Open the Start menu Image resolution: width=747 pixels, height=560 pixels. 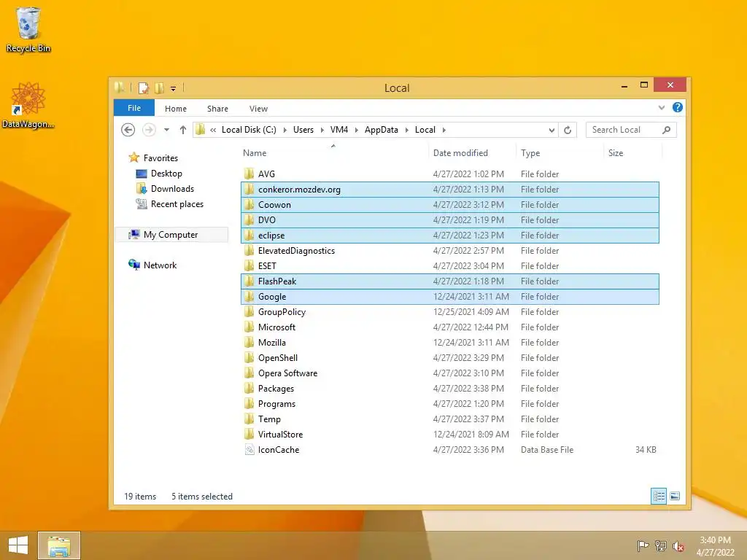pyautogui.click(x=18, y=545)
